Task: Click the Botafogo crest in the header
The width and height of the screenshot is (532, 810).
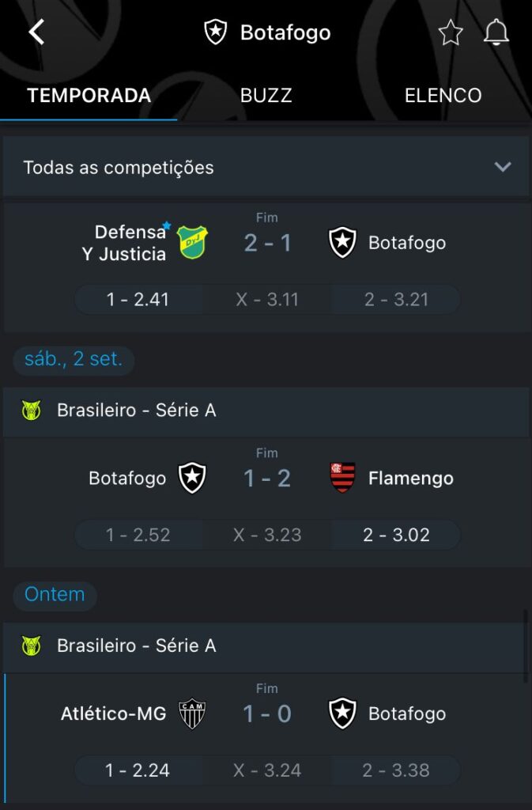Action: 216,32
